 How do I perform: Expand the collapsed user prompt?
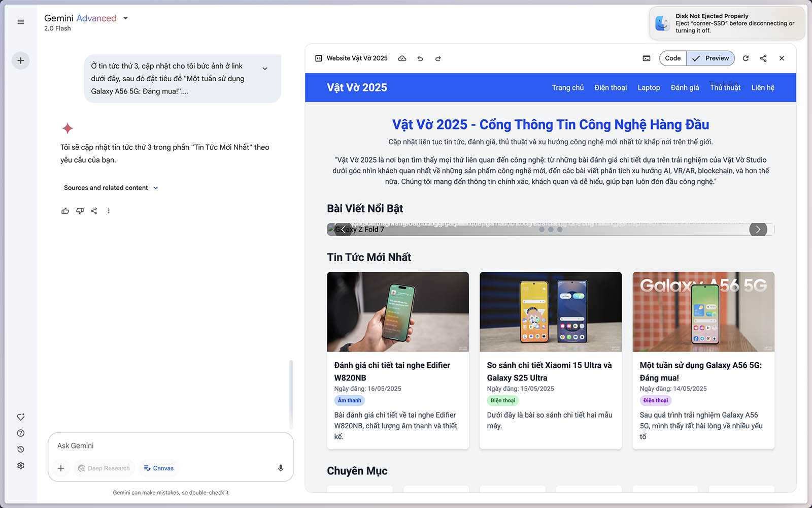(265, 69)
